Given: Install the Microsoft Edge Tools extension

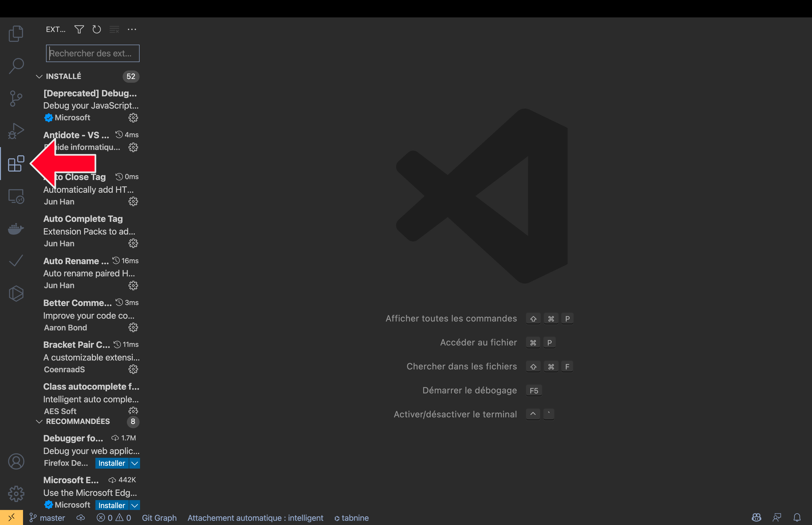Looking at the screenshot, I should point(112,505).
